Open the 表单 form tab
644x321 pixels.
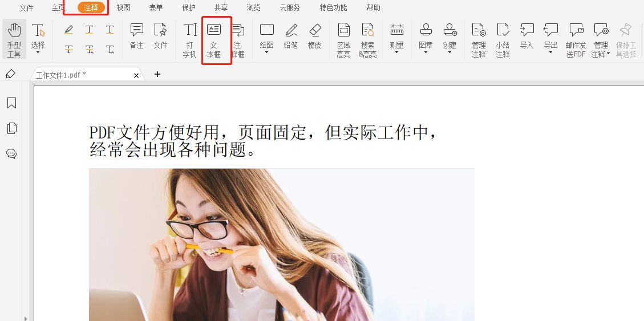click(x=156, y=8)
